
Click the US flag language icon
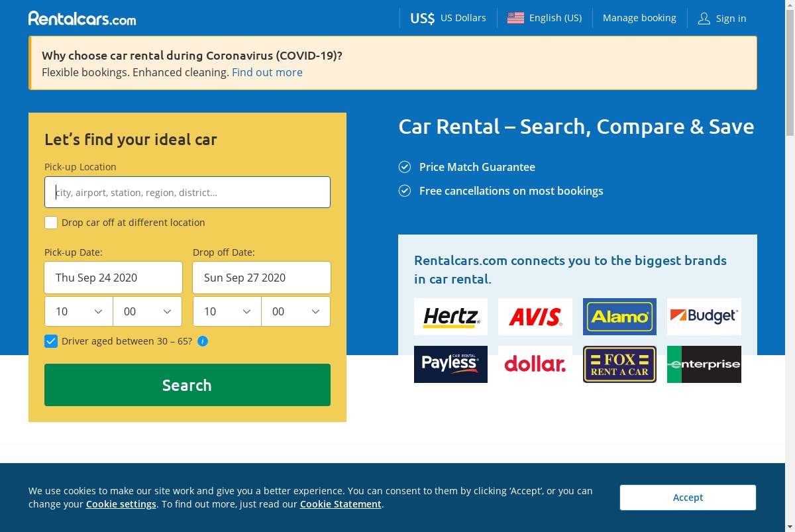515,18
